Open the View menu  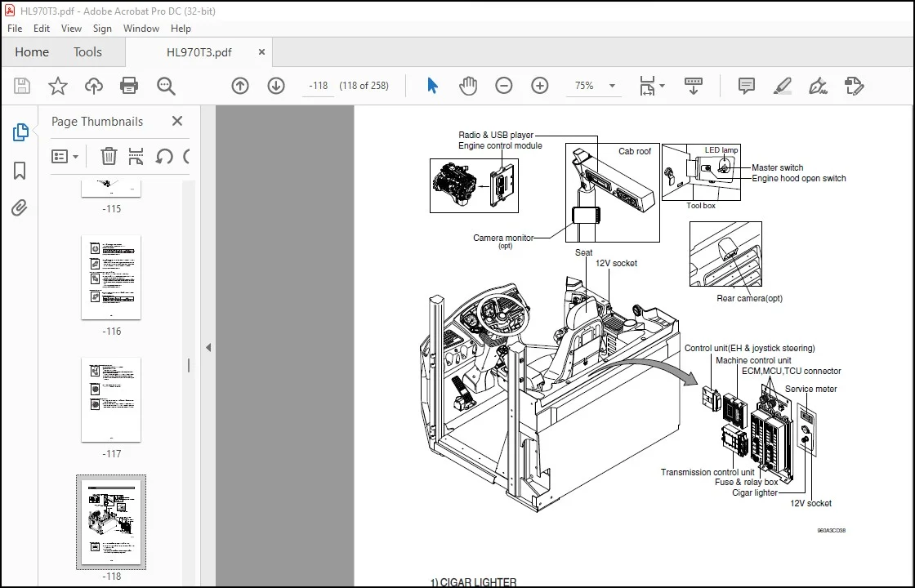71,28
